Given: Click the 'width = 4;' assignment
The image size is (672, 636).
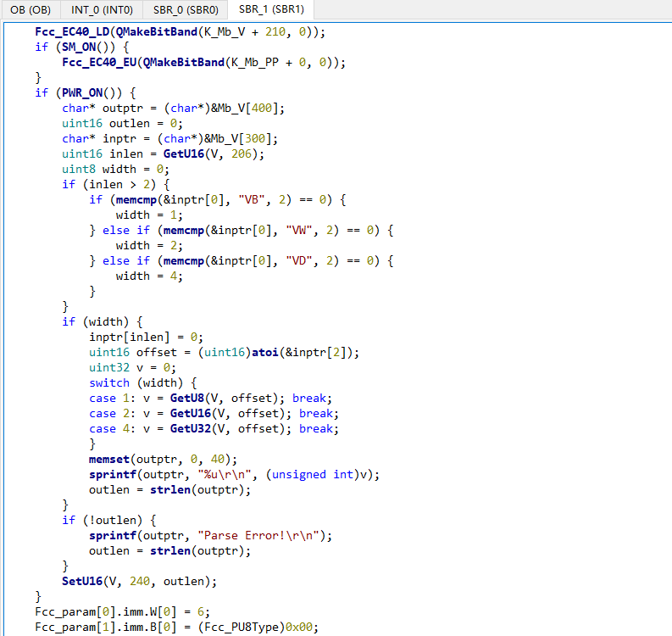Looking at the screenshot, I should pyautogui.click(x=148, y=276).
